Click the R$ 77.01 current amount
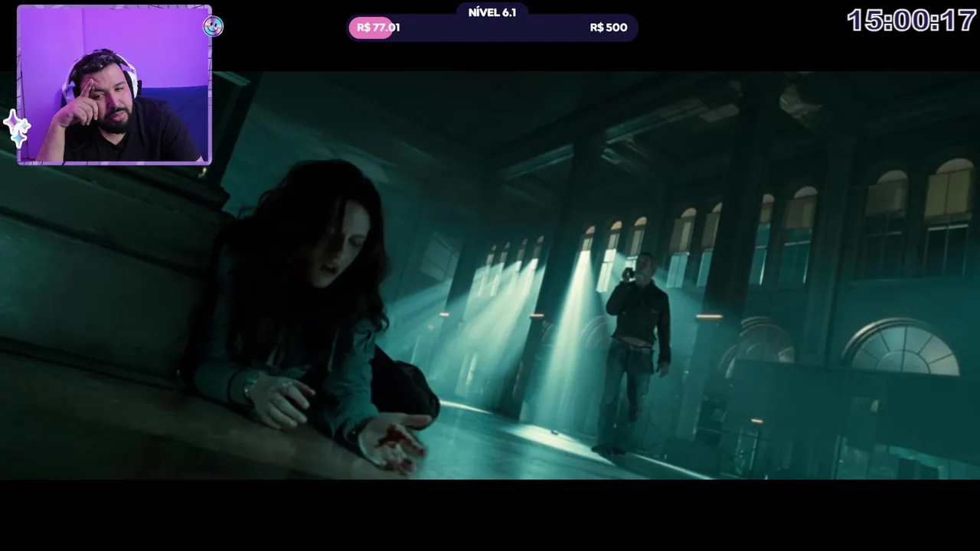The width and height of the screenshot is (980, 551). click(x=378, y=28)
